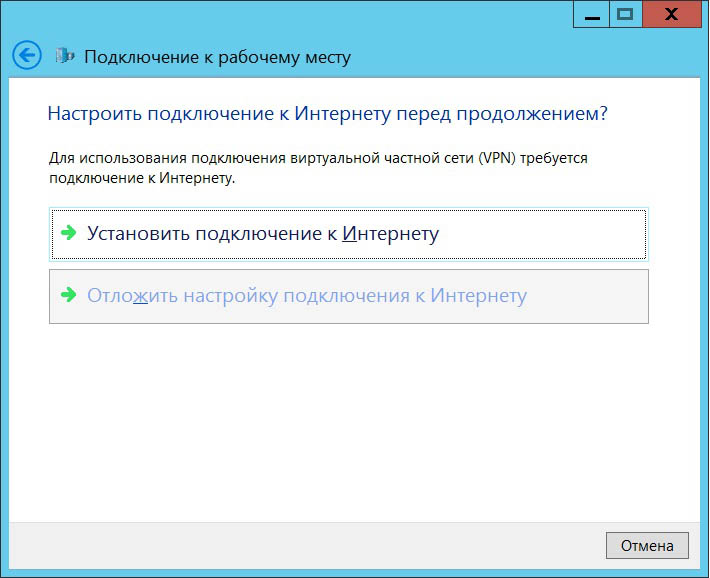Minimize the connection wizard window
710x578 pixels.
point(590,14)
